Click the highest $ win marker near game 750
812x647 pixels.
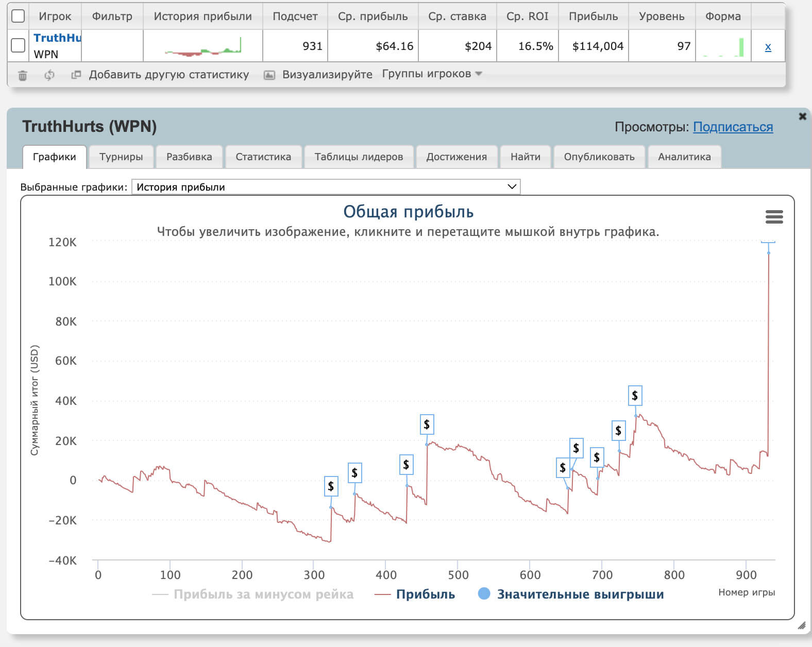click(635, 396)
